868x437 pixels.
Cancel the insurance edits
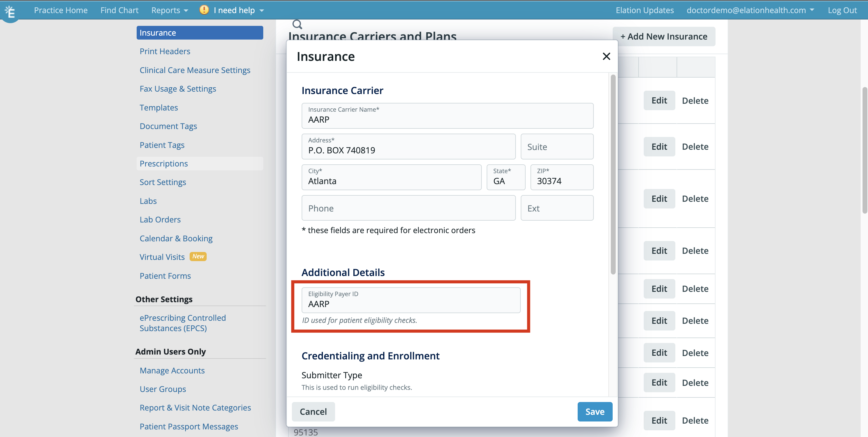(x=313, y=411)
